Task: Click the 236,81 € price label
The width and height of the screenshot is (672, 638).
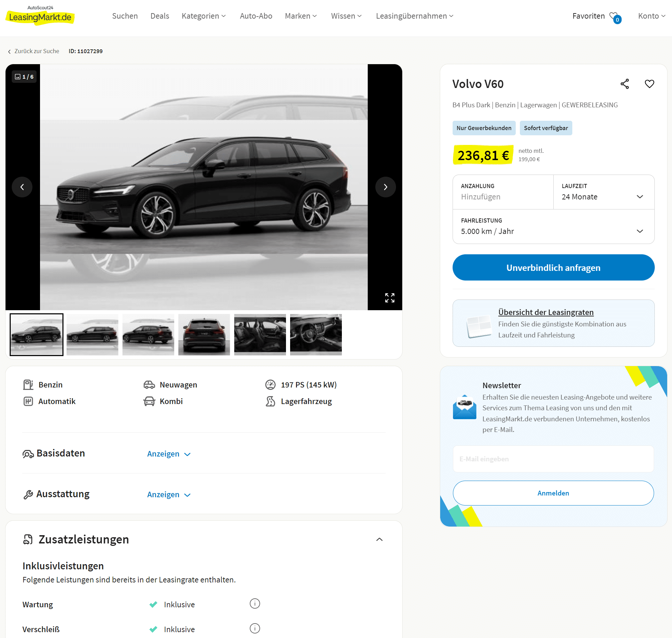Action: click(483, 155)
